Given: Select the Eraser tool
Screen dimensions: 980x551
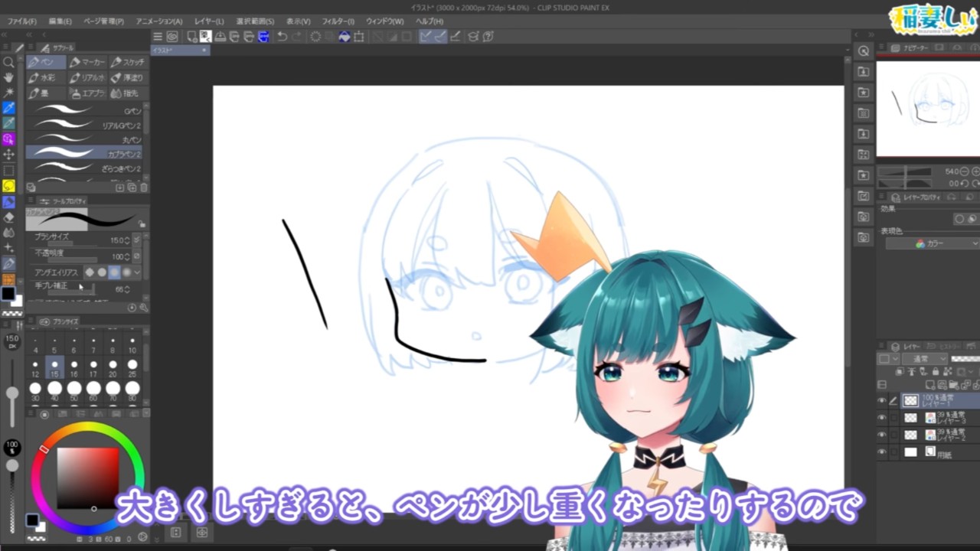Looking at the screenshot, I should click(x=9, y=218).
